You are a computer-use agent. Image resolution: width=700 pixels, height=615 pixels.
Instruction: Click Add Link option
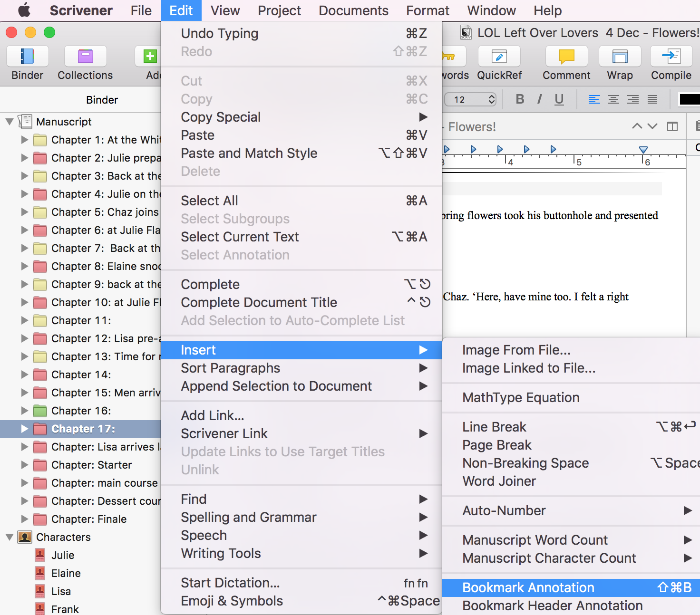pos(301,415)
